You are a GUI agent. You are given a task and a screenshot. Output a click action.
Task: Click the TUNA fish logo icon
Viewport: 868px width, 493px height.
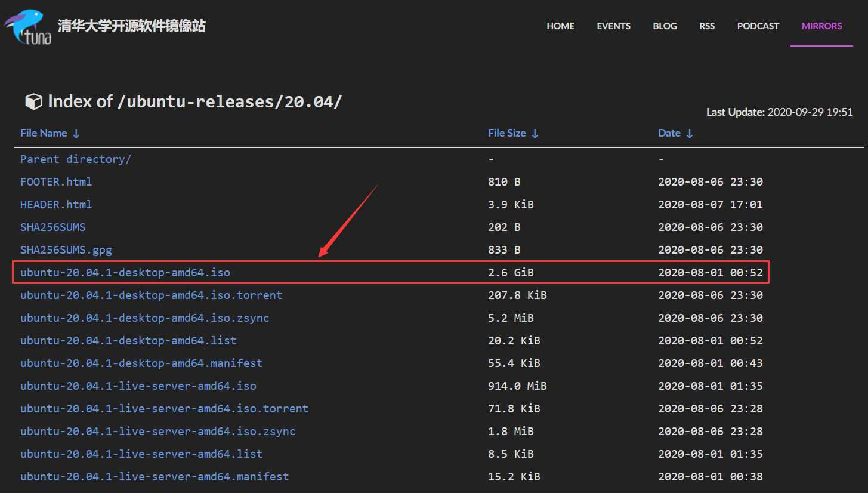28,27
